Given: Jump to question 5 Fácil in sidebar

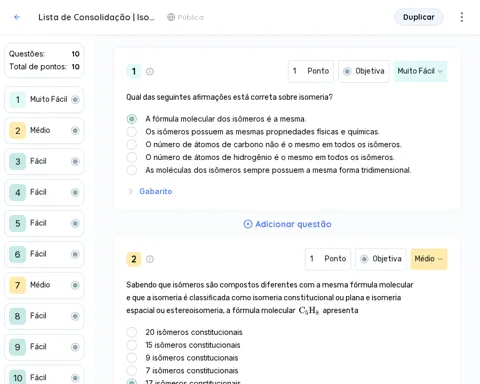Looking at the screenshot, I should (44, 223).
